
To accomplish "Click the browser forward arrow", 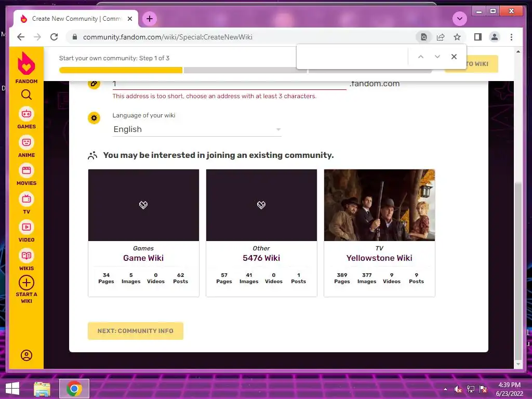I will click(x=37, y=37).
